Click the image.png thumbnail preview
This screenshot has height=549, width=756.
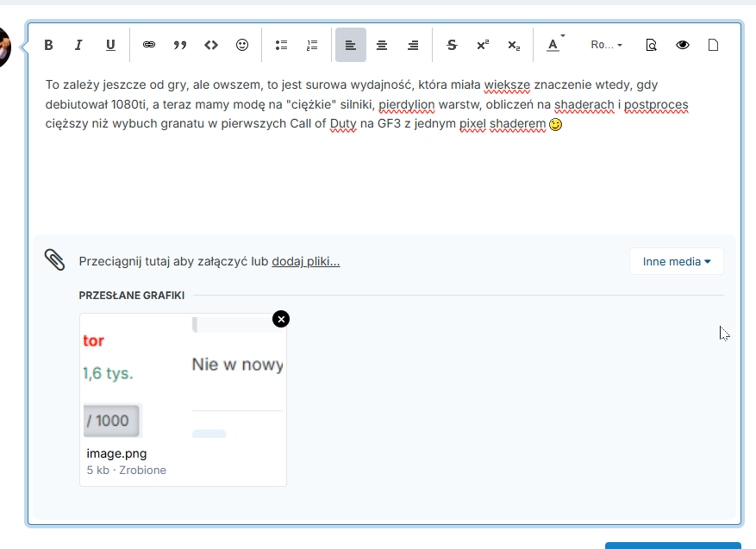pyautogui.click(x=183, y=377)
